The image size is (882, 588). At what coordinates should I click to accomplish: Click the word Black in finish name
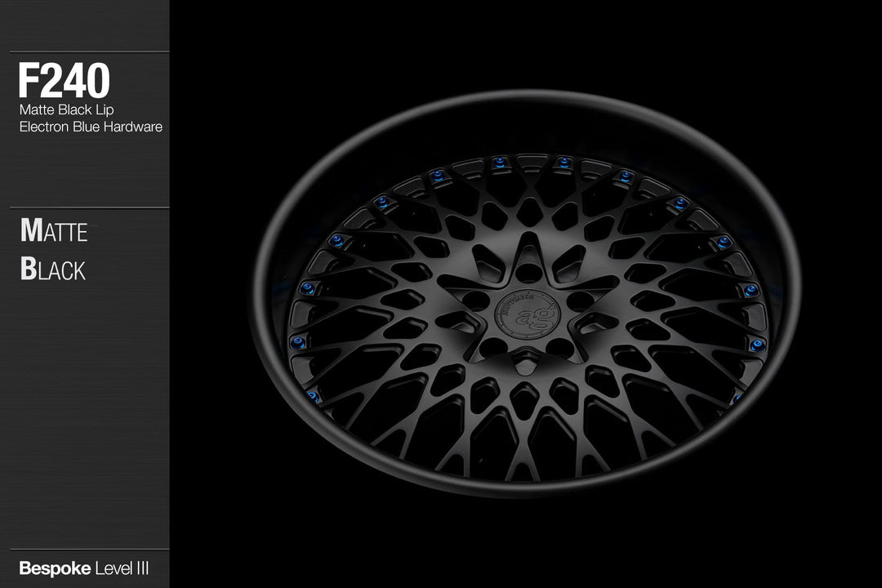53,270
